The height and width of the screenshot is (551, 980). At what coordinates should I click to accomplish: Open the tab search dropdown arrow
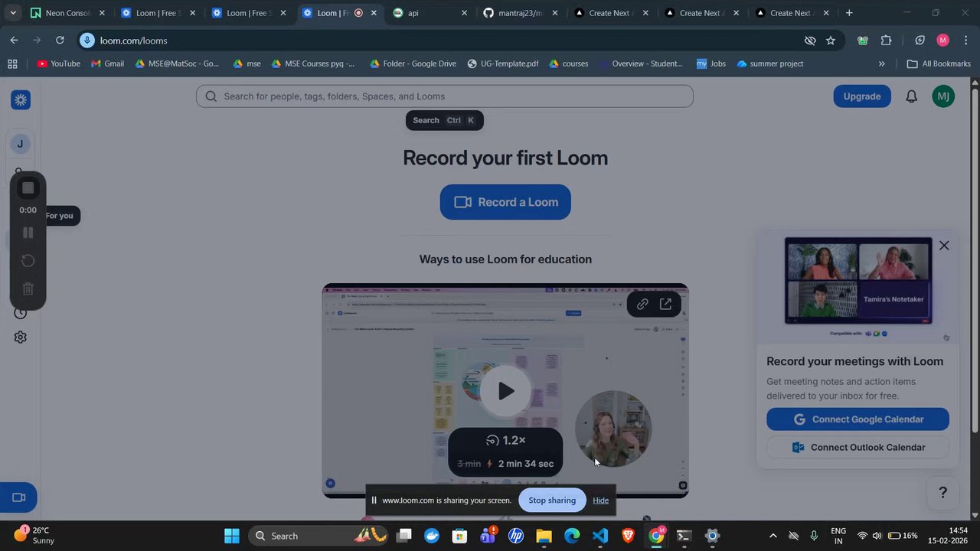[12, 13]
